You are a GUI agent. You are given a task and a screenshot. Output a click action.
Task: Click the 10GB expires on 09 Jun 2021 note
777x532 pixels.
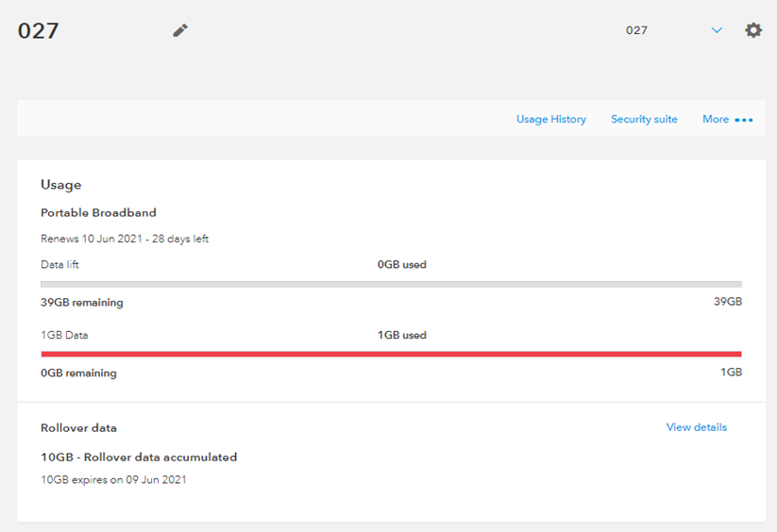113,479
